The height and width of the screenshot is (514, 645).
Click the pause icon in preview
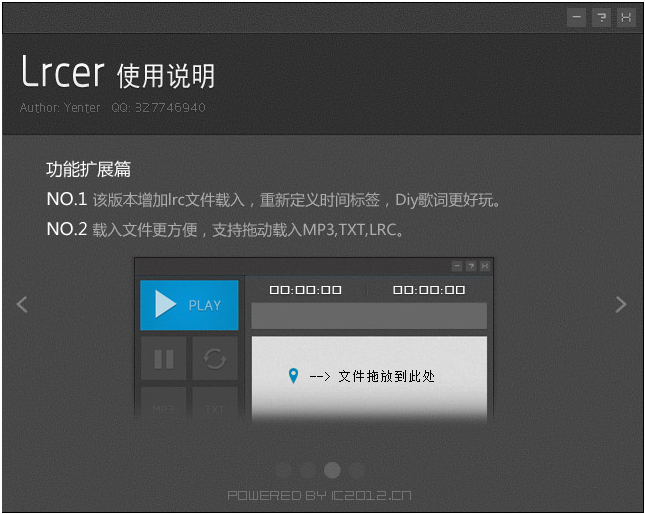164,359
